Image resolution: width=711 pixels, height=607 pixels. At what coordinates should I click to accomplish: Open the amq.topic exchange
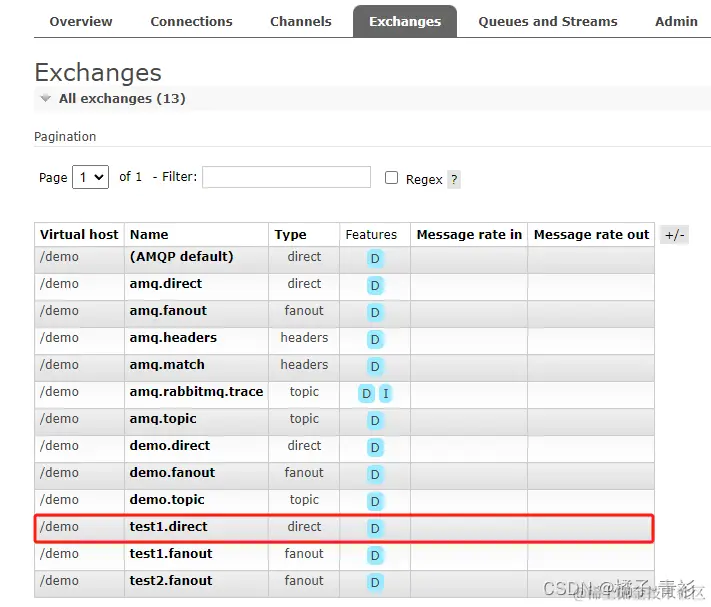coord(163,418)
